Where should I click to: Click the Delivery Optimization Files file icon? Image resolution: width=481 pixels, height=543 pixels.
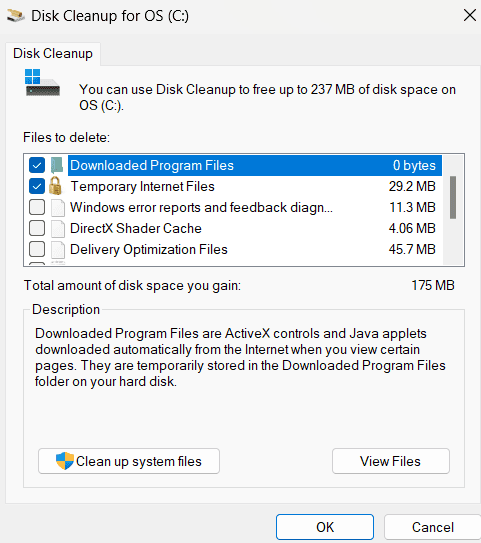pyautogui.click(x=57, y=249)
